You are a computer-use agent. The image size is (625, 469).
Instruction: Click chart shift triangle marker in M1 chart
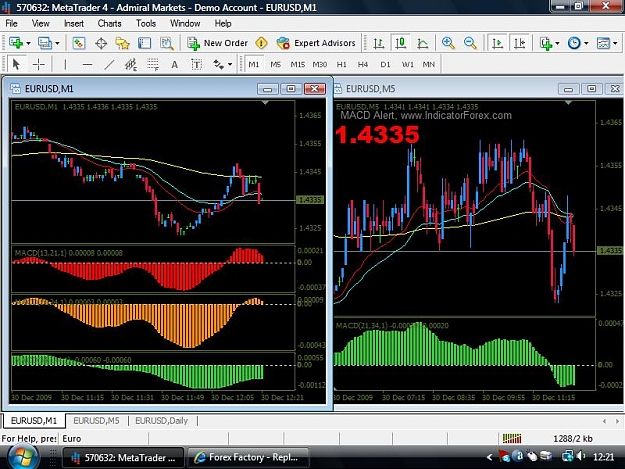(265, 103)
